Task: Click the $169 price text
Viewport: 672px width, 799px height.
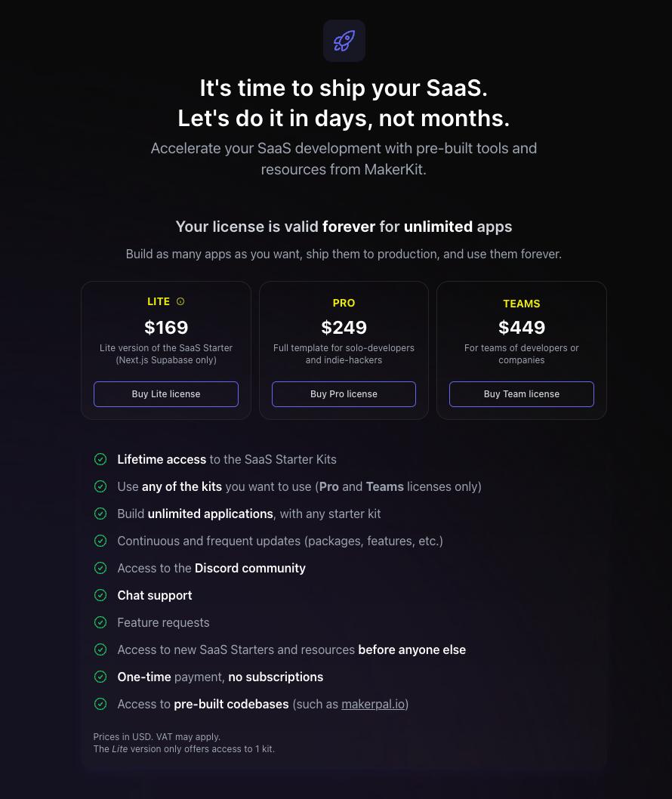Action: click(x=166, y=327)
